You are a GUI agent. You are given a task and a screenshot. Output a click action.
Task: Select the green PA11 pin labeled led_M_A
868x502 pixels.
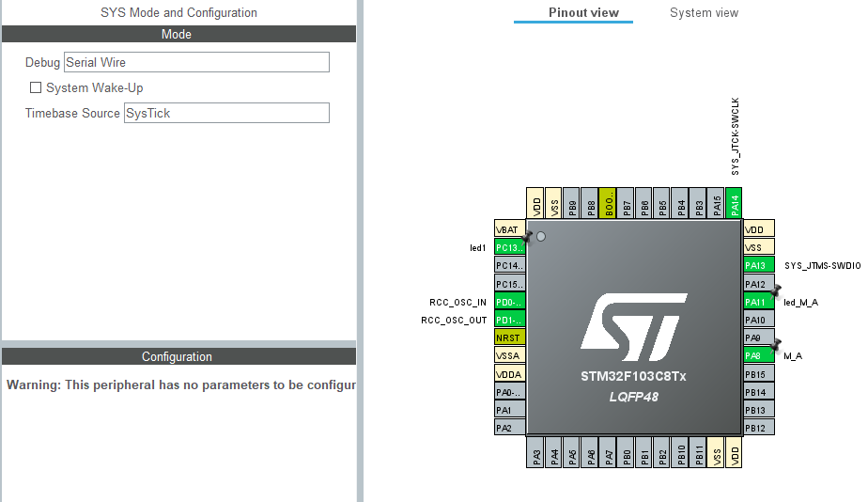pyautogui.click(x=759, y=302)
